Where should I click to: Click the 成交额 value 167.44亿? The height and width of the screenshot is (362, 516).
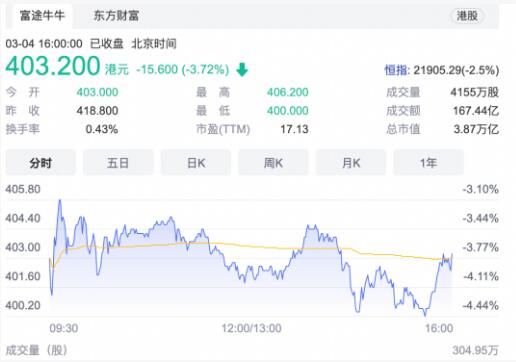(x=476, y=111)
